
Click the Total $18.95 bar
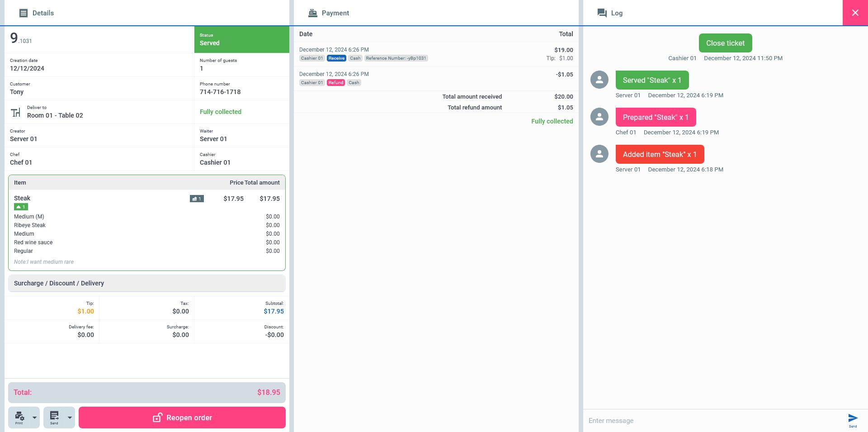147,393
